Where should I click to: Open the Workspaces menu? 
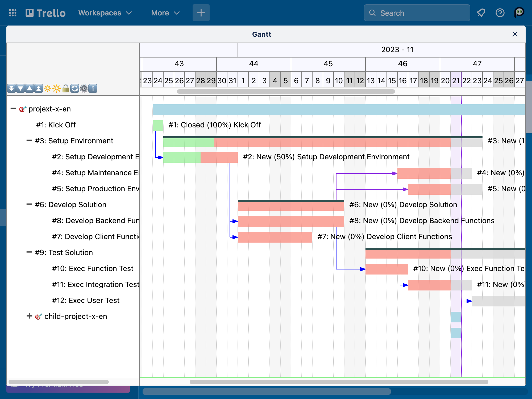[105, 13]
